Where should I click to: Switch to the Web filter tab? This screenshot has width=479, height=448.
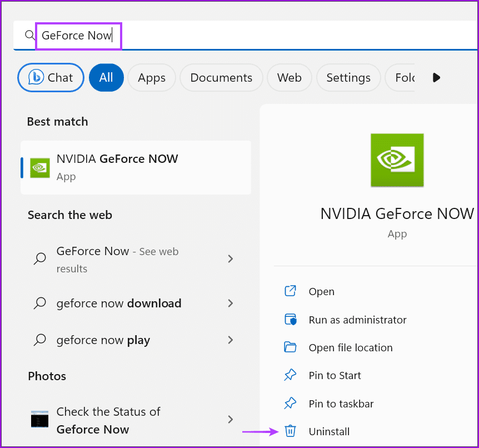point(290,78)
